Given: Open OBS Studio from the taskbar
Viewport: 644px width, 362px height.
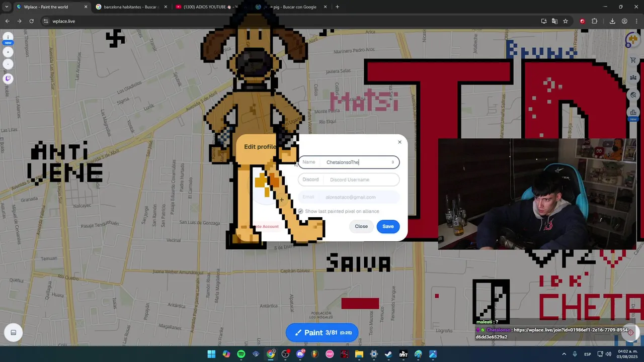Looking at the screenshot, I should (285, 354).
